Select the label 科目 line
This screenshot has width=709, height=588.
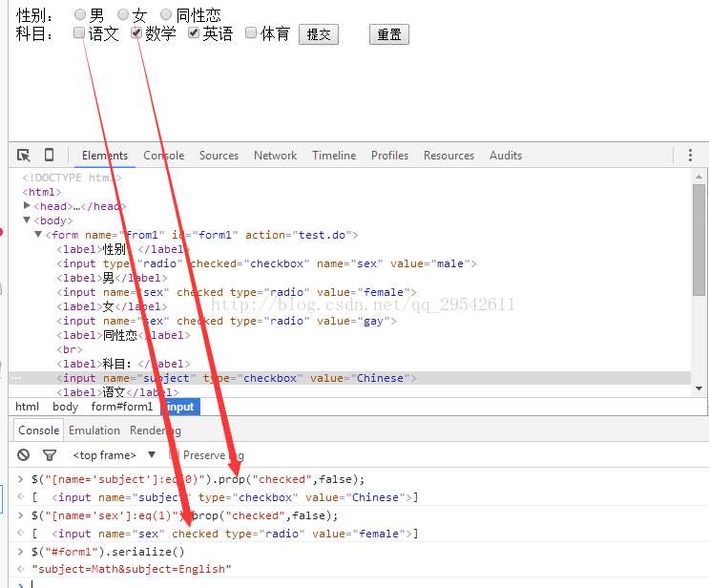point(123,364)
